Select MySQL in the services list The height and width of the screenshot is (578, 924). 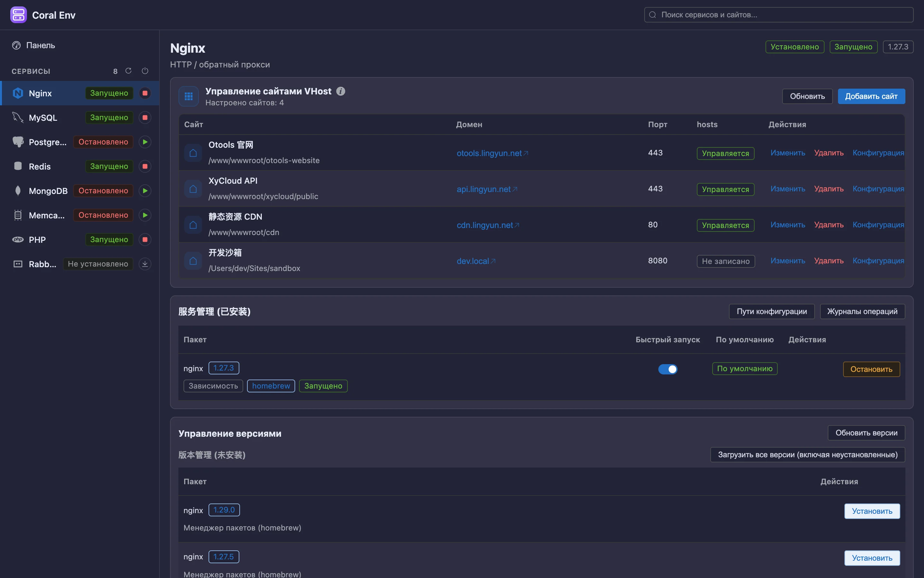(80, 117)
